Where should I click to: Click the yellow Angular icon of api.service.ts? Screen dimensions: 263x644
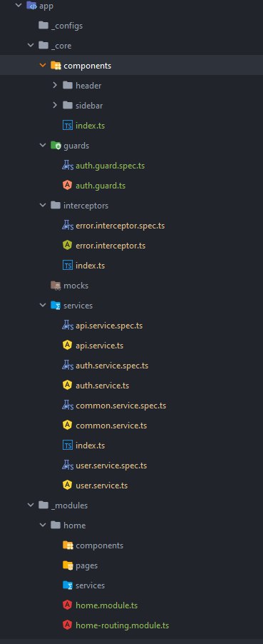click(68, 345)
